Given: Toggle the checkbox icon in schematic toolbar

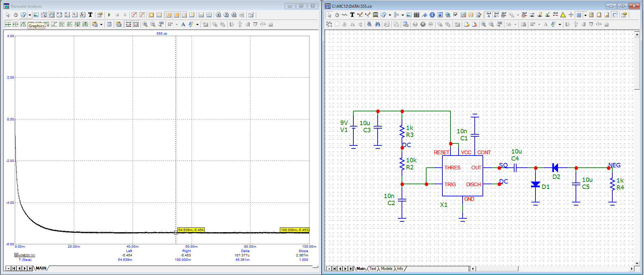Looking at the screenshot, I should [456, 15].
